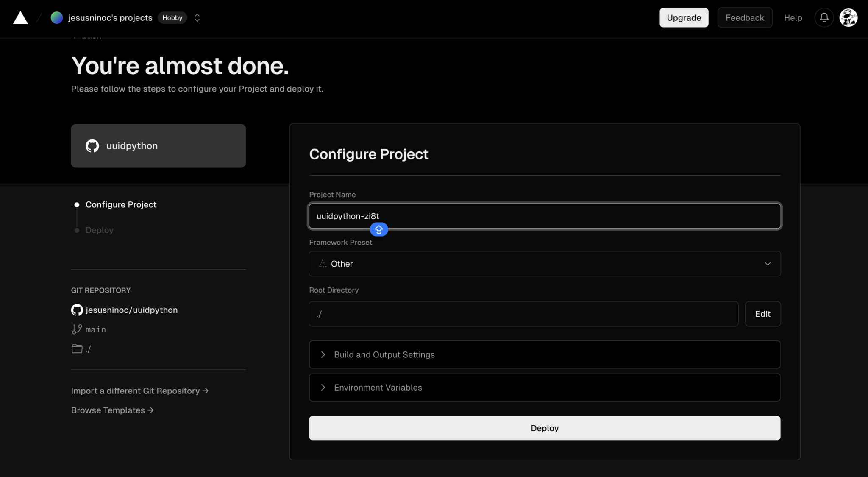The width and height of the screenshot is (868, 477).
Task: Click the chevron beside Environment Variables
Action: pos(323,388)
